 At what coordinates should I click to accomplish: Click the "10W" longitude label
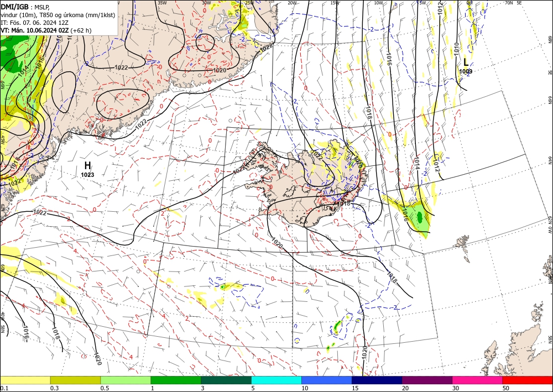378,3
